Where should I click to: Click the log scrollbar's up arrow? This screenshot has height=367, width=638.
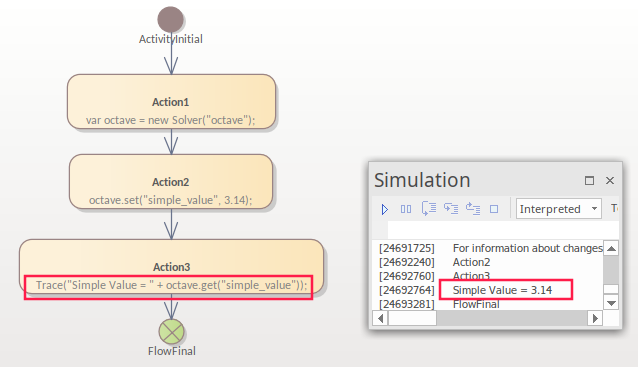click(x=611, y=248)
